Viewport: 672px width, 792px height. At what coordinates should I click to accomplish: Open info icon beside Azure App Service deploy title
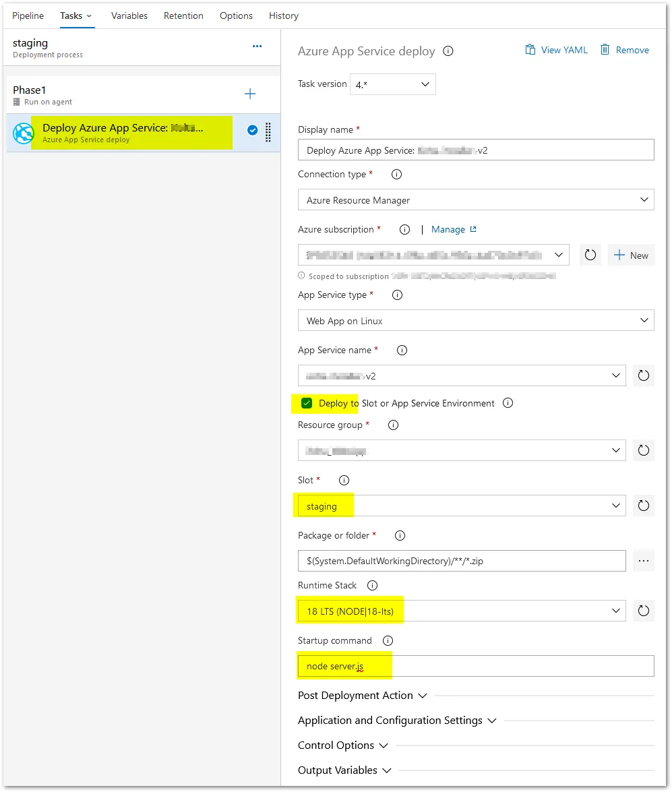click(x=448, y=51)
